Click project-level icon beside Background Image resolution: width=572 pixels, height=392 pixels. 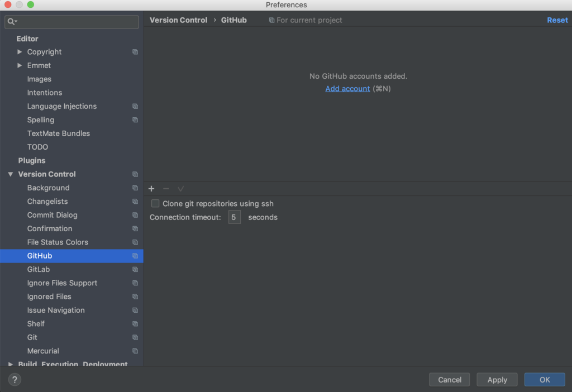pyautogui.click(x=135, y=188)
